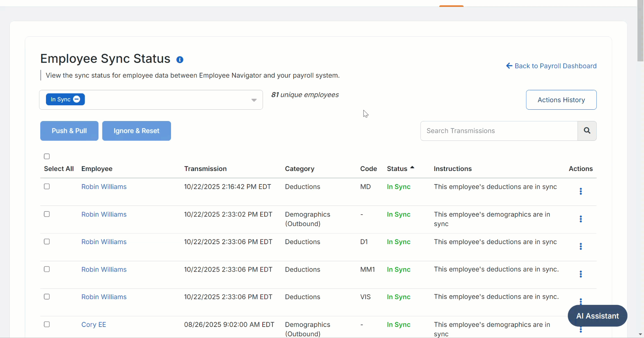Sort by the Category column header
644x338 pixels.
click(x=300, y=169)
